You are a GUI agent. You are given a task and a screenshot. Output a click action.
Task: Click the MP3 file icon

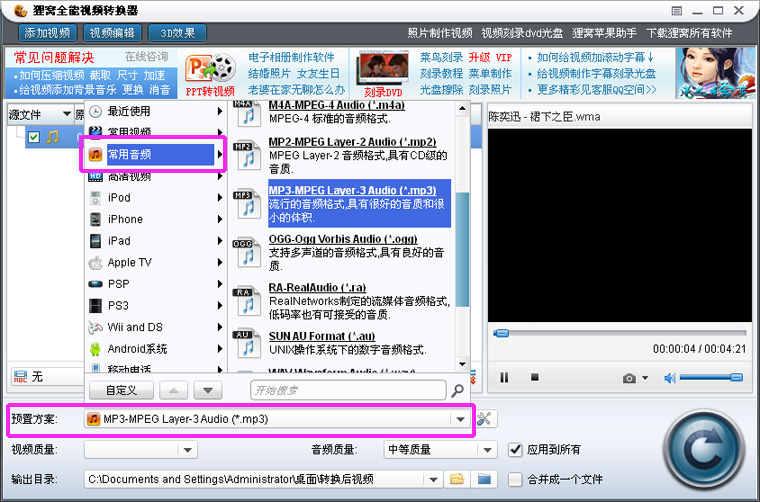(x=246, y=203)
